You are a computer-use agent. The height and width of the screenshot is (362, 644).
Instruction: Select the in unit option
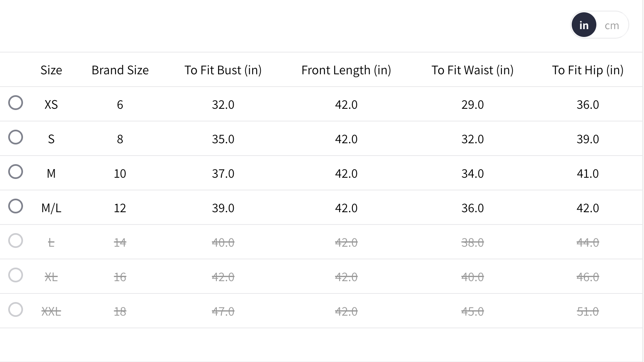[584, 25]
